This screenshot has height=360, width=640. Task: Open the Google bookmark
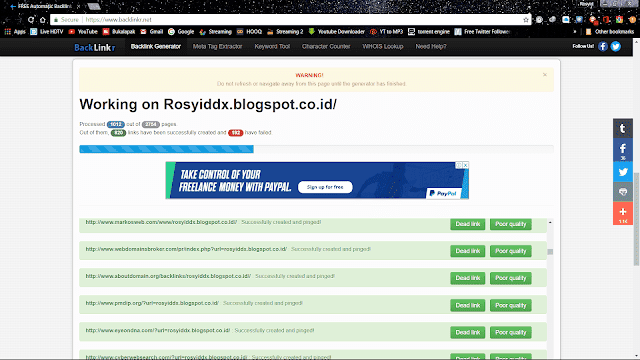click(181, 31)
